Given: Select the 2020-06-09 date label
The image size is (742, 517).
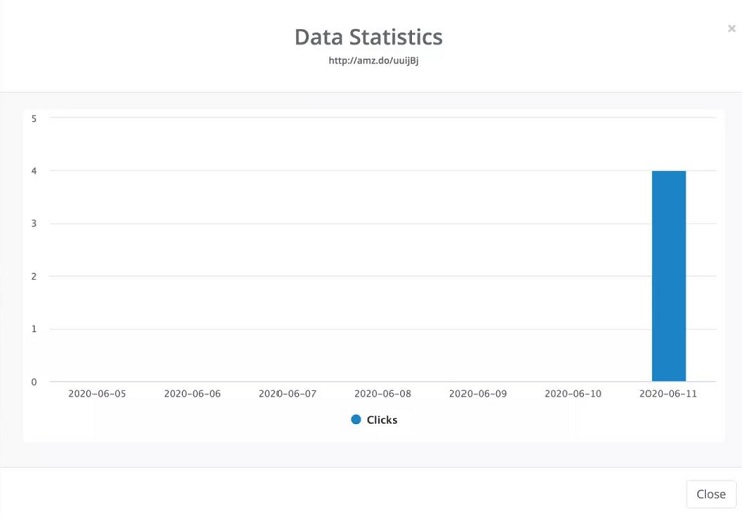Looking at the screenshot, I should tap(477, 394).
